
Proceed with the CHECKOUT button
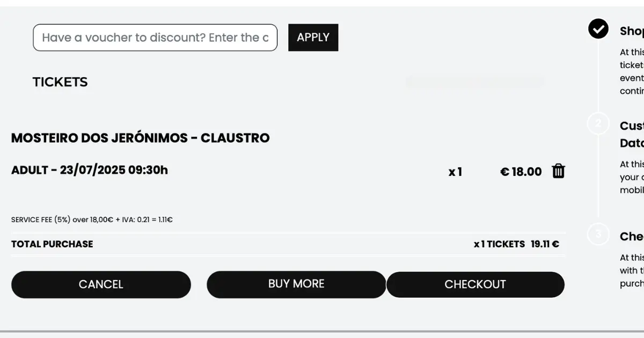click(x=475, y=284)
